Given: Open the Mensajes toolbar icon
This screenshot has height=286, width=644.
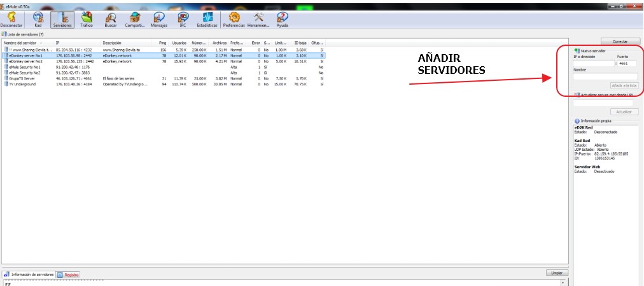Looking at the screenshot, I should [159, 19].
